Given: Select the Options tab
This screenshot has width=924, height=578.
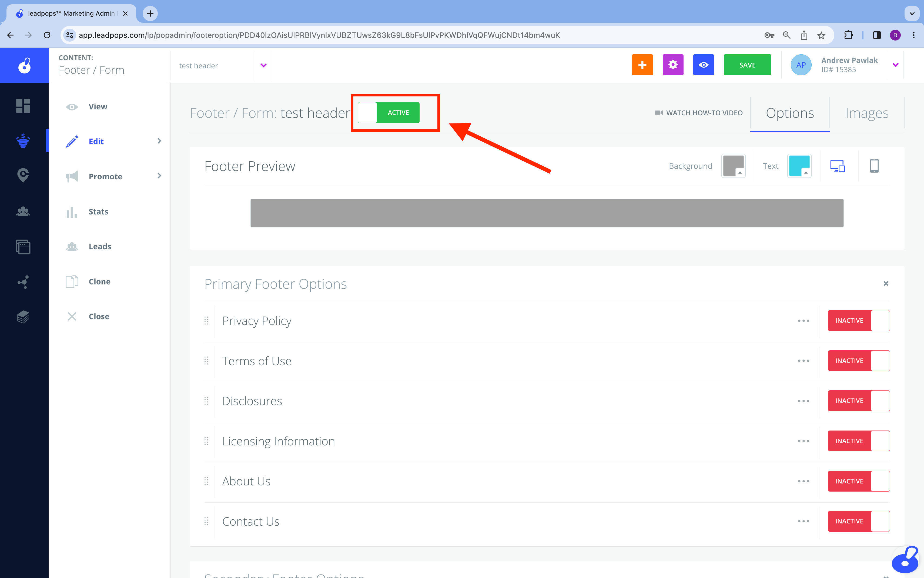Looking at the screenshot, I should point(790,113).
